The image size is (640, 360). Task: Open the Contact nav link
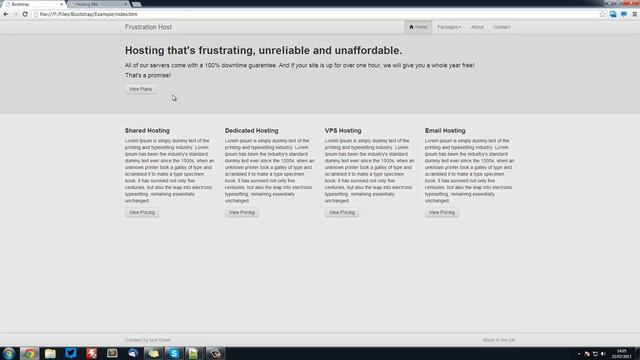tap(502, 27)
